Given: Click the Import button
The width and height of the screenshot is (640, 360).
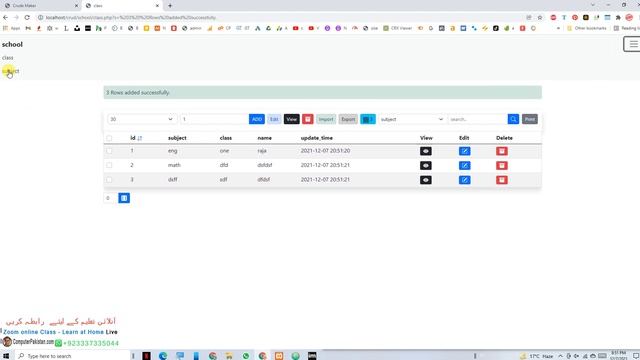Looking at the screenshot, I should point(326,119).
